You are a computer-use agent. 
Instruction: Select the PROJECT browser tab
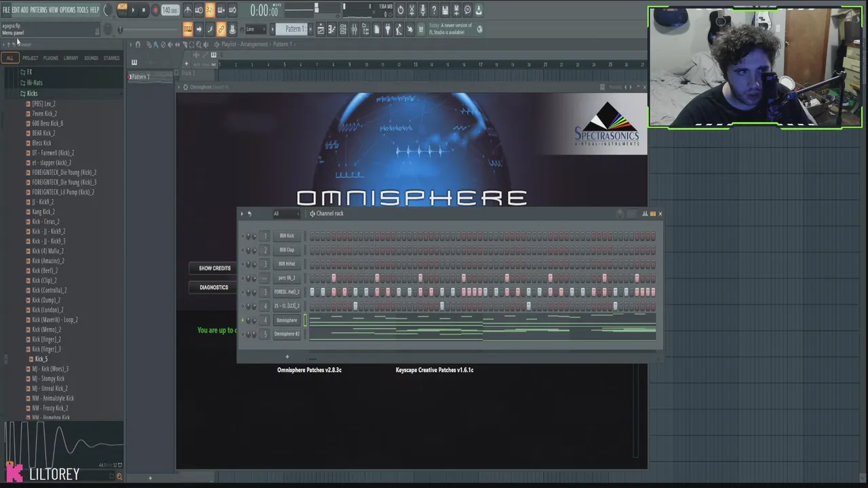click(x=30, y=58)
